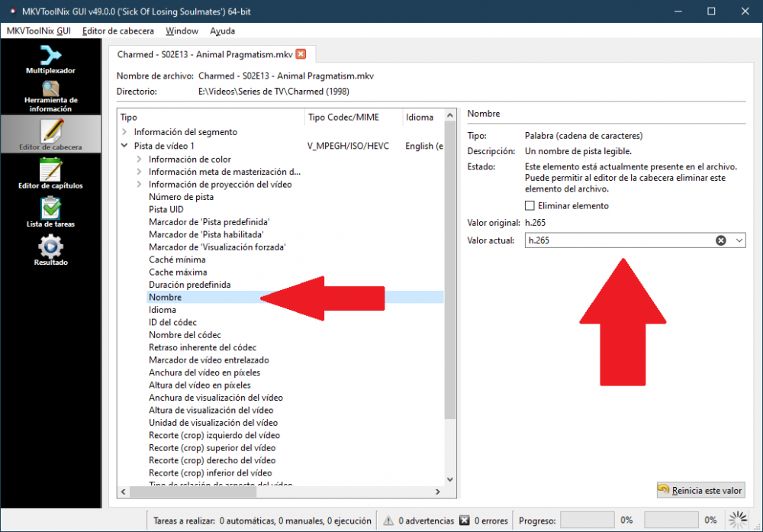Expand Información de color

139,160
